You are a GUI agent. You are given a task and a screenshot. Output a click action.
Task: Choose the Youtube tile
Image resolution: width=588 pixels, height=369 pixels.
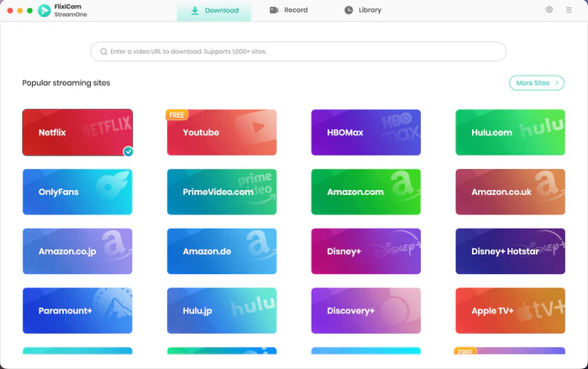[x=221, y=132]
